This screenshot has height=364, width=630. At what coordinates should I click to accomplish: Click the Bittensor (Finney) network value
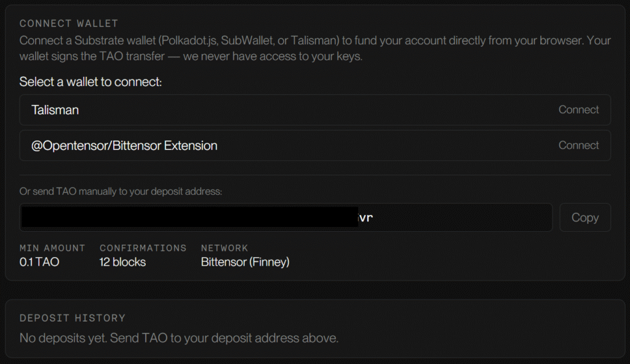[245, 262]
